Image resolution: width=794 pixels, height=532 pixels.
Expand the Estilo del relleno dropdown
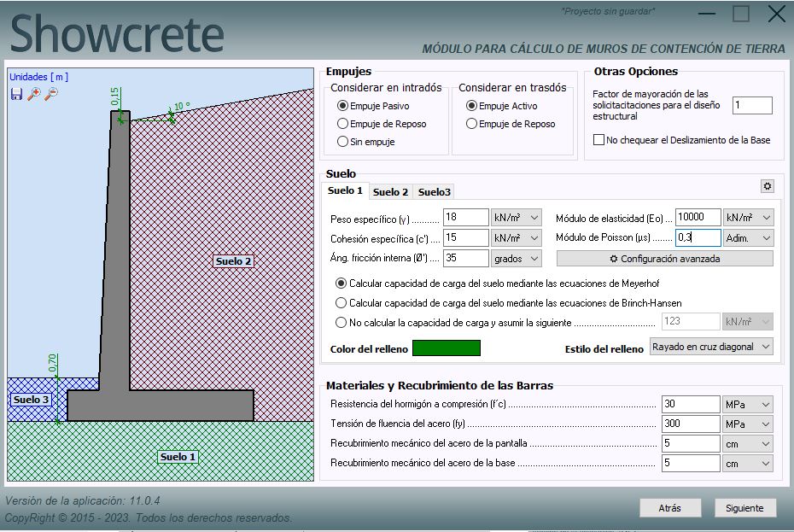(x=711, y=347)
